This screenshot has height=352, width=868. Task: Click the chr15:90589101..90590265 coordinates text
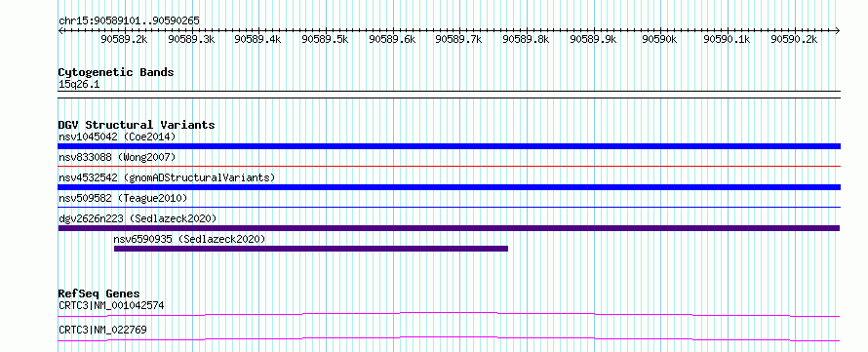129,21
